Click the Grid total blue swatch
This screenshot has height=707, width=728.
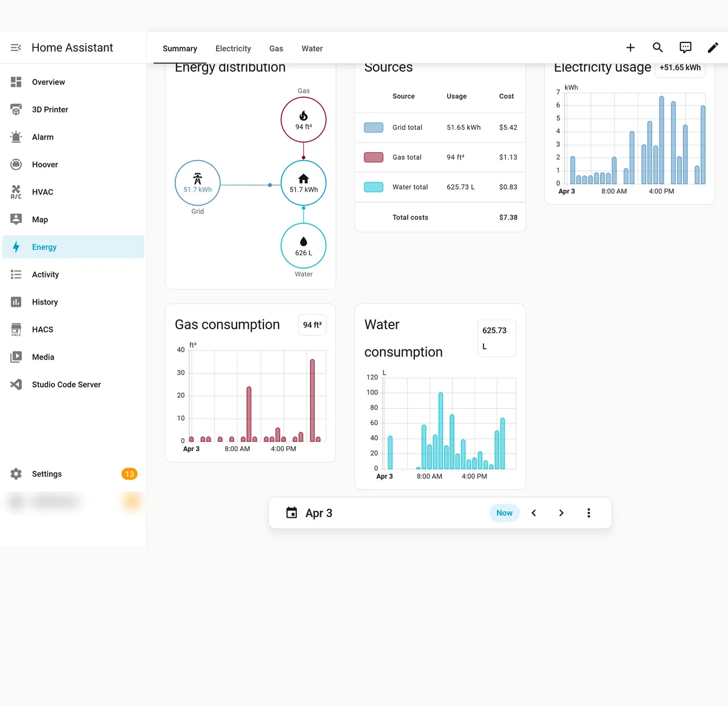(x=374, y=127)
